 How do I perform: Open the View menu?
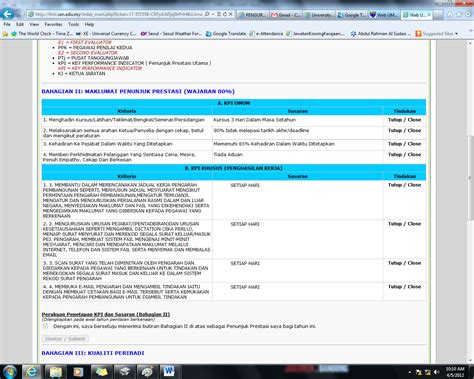[34, 24]
